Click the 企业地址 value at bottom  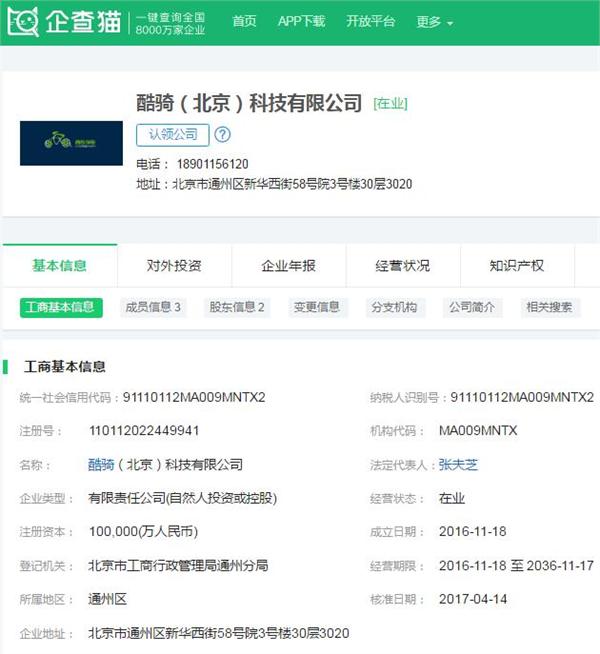(x=219, y=634)
